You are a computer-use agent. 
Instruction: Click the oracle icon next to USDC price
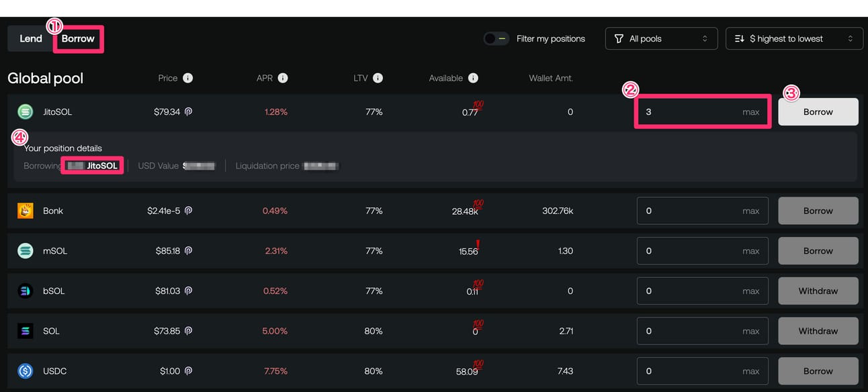point(189,371)
